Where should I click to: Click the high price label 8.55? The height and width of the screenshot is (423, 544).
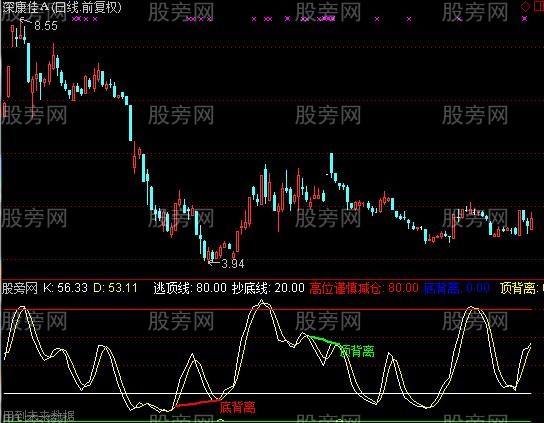[46, 26]
